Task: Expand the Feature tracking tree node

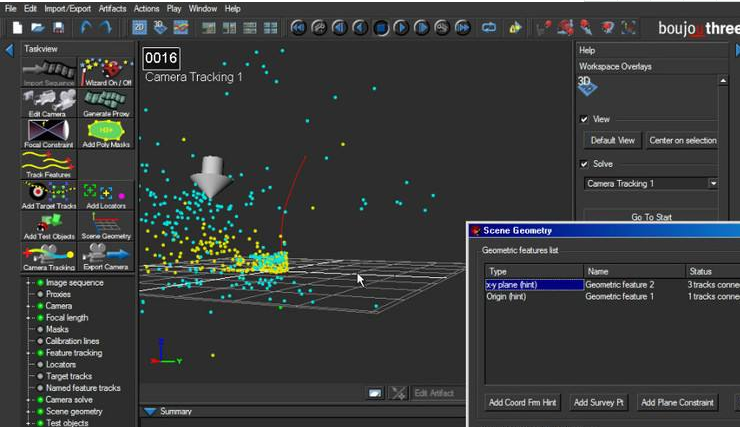Action: tap(27, 353)
